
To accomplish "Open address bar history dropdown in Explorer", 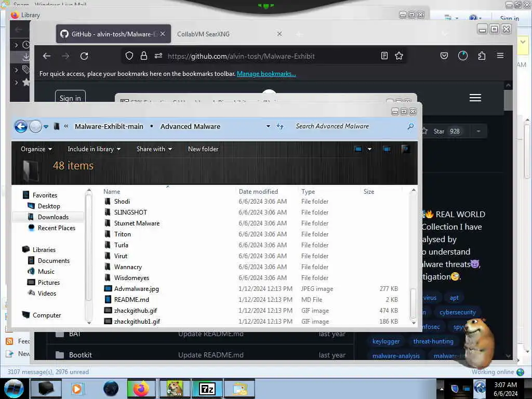I will pos(268,126).
